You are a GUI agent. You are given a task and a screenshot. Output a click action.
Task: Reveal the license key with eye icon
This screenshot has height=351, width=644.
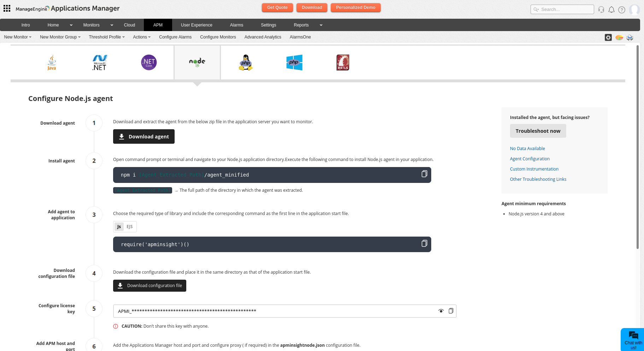[x=441, y=311]
